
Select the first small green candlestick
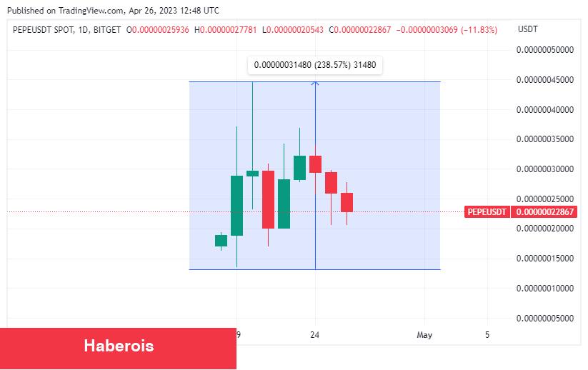click(x=221, y=241)
